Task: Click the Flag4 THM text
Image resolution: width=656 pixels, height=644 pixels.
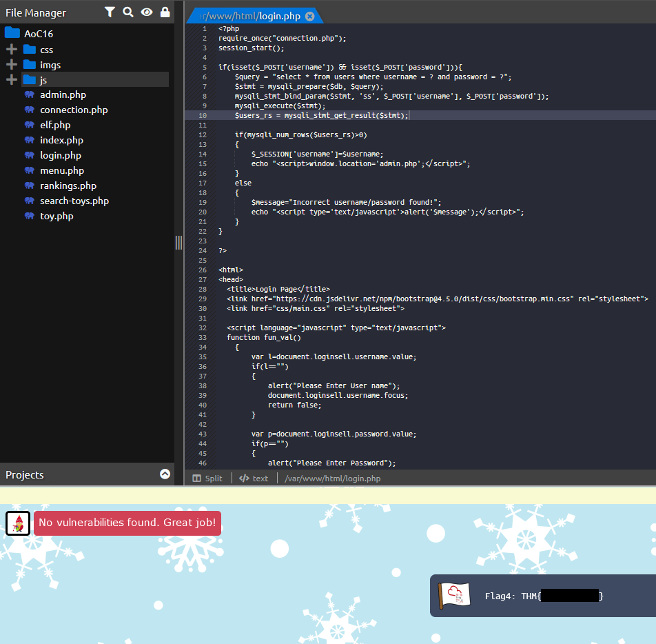Action: click(544, 596)
